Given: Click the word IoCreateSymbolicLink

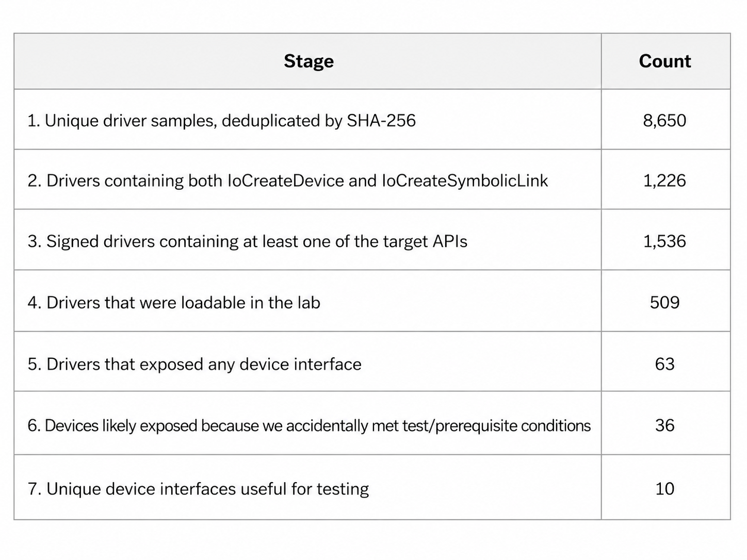Looking at the screenshot, I should pos(464,180).
